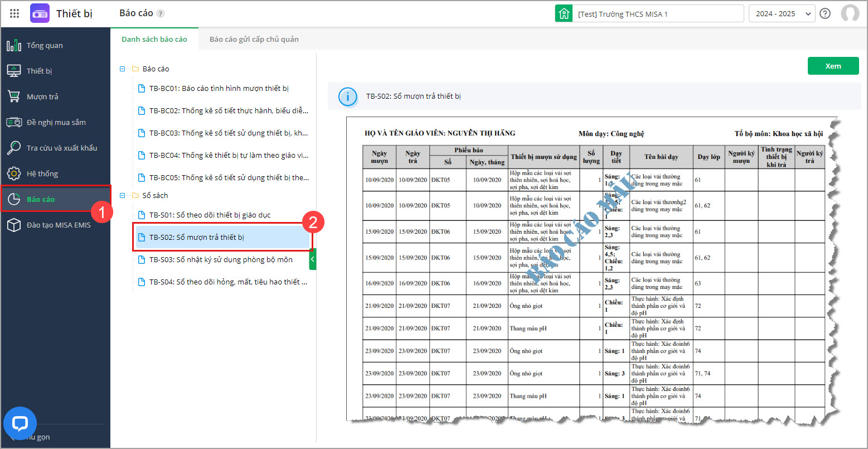The height and width of the screenshot is (449, 868).
Task: Open the 2024 - 2025 school year dropdown
Action: coord(781,14)
